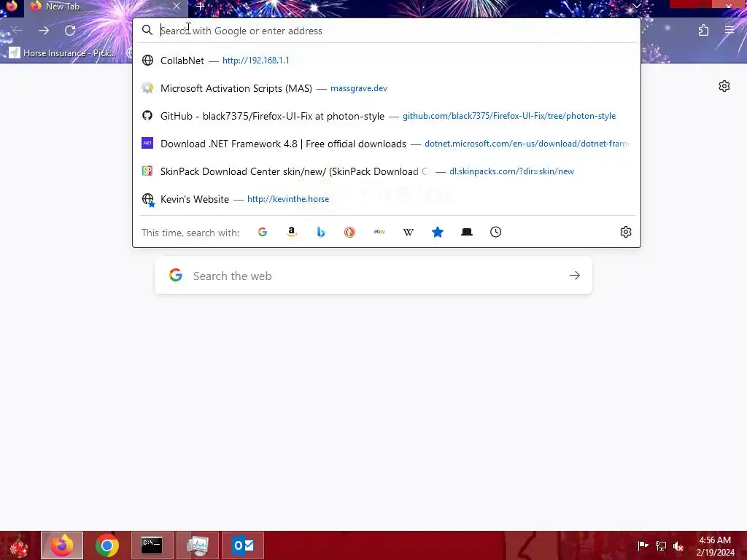Click the search arrow in web search box
This screenshot has height=560, width=747.
[575, 275]
